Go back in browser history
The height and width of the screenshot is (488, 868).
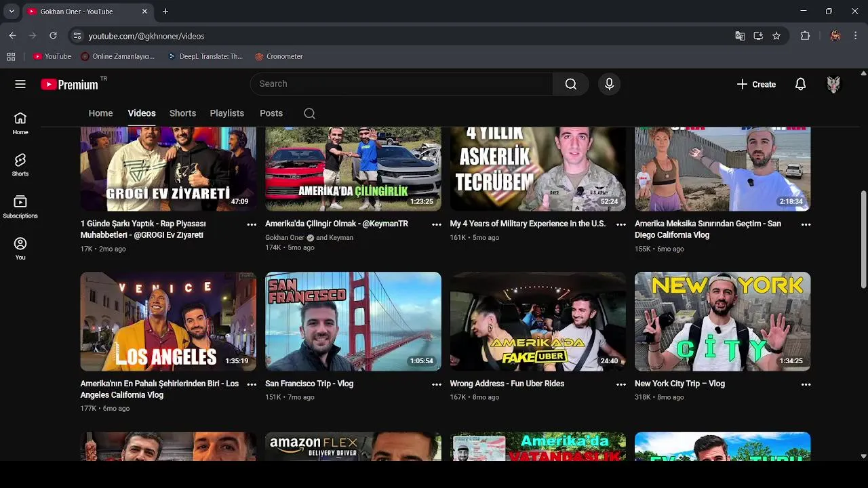click(x=12, y=36)
